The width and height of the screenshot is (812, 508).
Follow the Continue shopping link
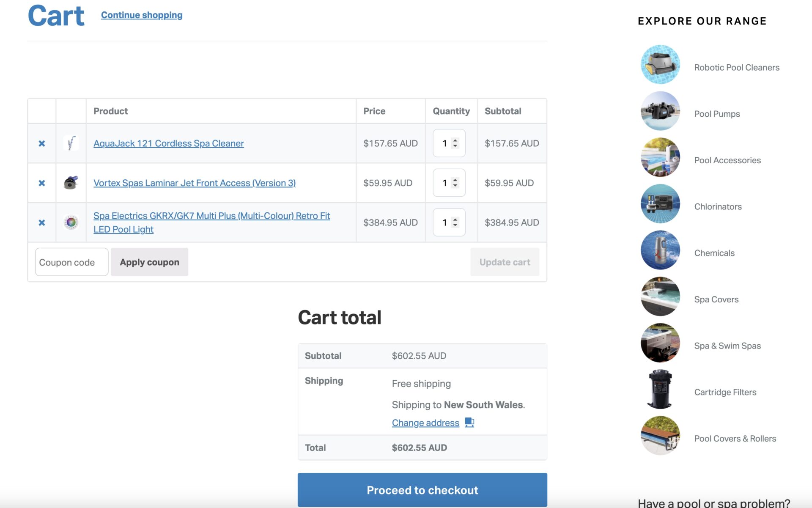pos(142,15)
